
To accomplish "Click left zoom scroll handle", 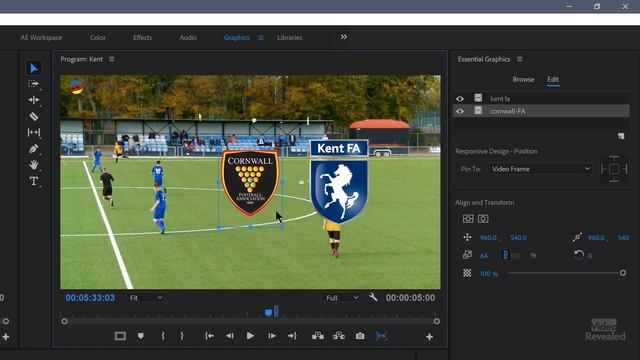I will tap(64, 321).
